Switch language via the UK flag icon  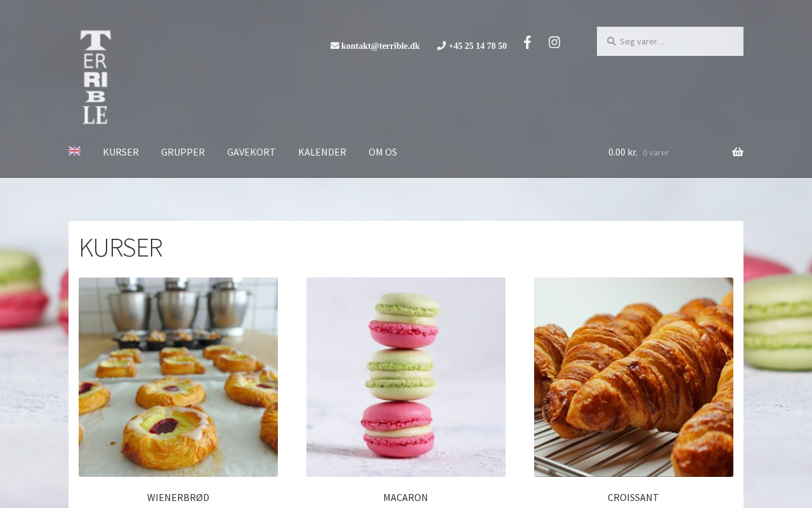(75, 151)
